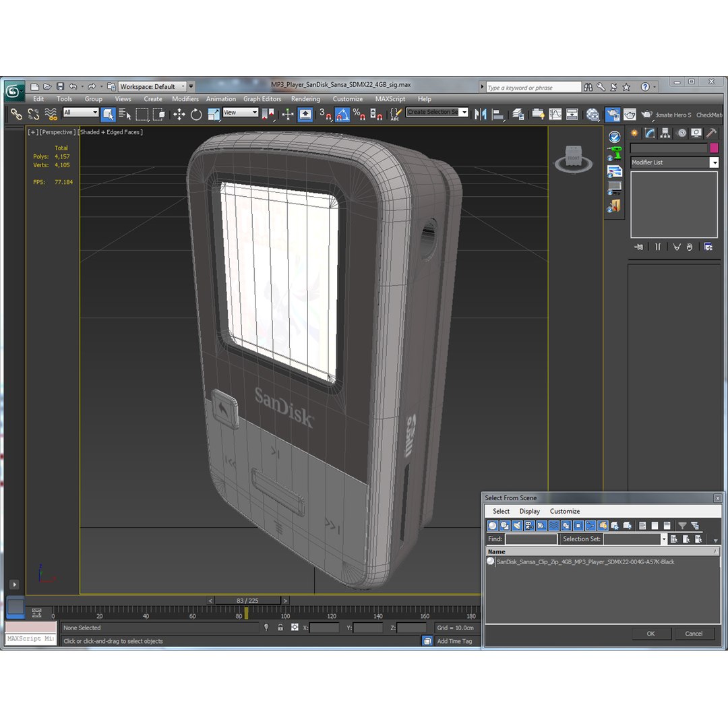Toggle Display Geometry filter in Select From Scene
The width and height of the screenshot is (728, 728).
493,526
